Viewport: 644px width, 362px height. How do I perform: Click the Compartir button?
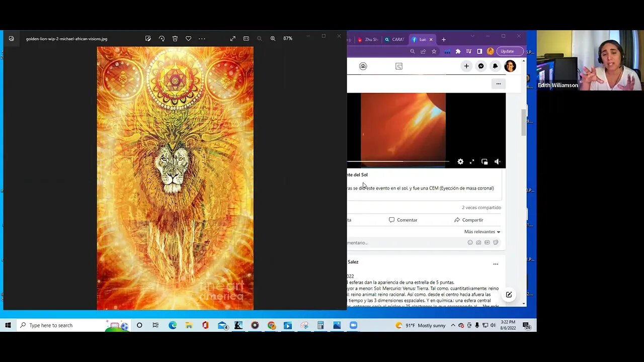[468, 220]
